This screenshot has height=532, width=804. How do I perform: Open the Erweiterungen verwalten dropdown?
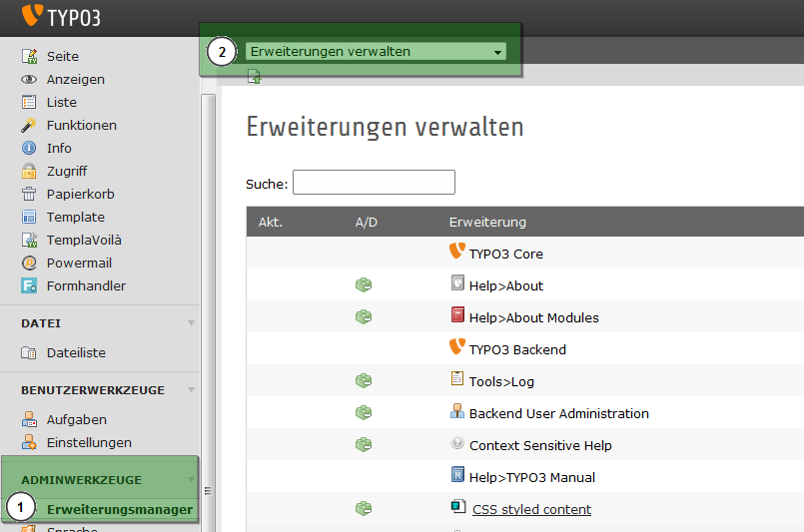click(376, 52)
